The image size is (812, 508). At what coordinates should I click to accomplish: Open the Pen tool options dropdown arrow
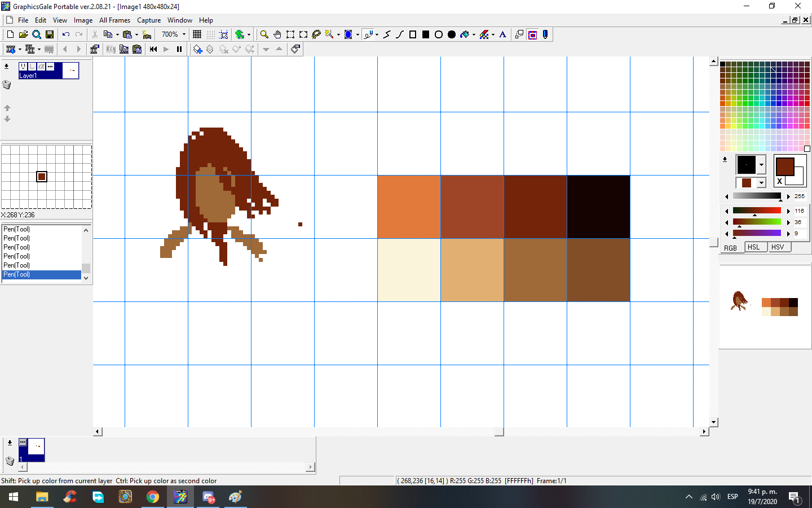(x=377, y=34)
